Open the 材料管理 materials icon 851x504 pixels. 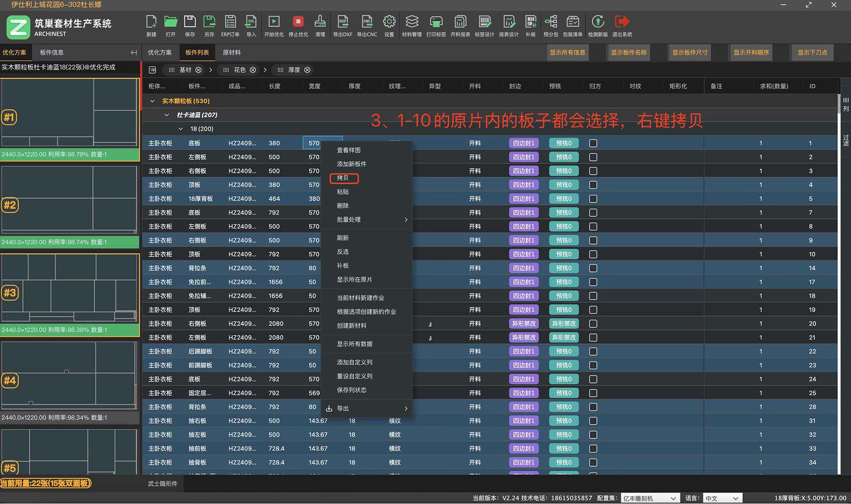pyautogui.click(x=412, y=22)
